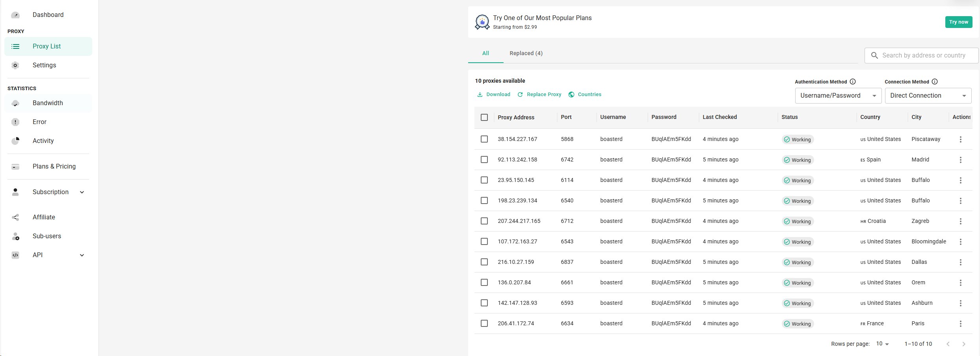
Task: Sort by Last Checked column header
Action: (720, 117)
